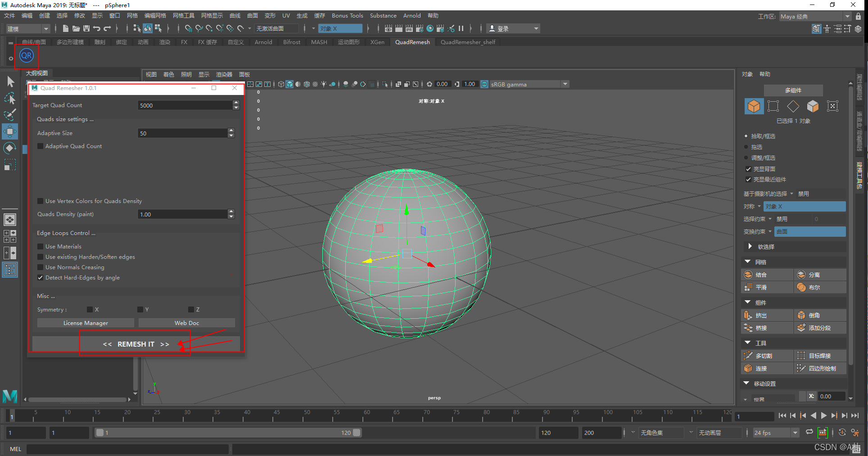
Task: Collapse the 工具 section in Modeling Toolkit
Action: (748, 343)
